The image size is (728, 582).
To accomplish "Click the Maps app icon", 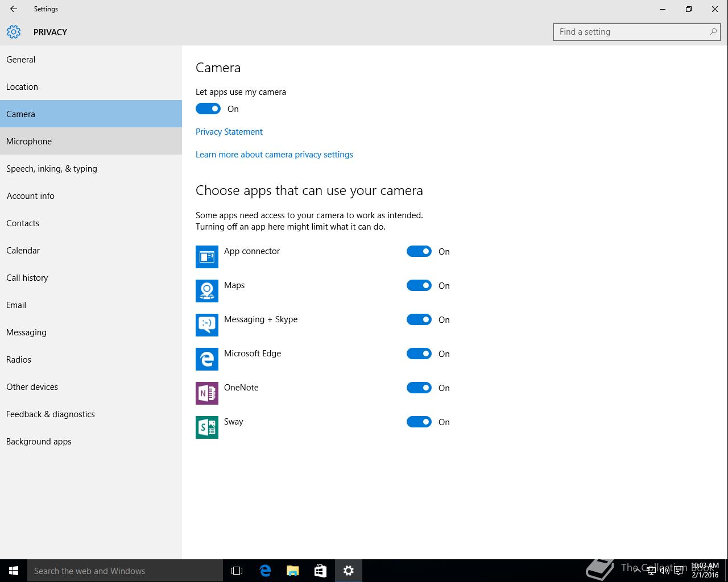I will (x=206, y=291).
